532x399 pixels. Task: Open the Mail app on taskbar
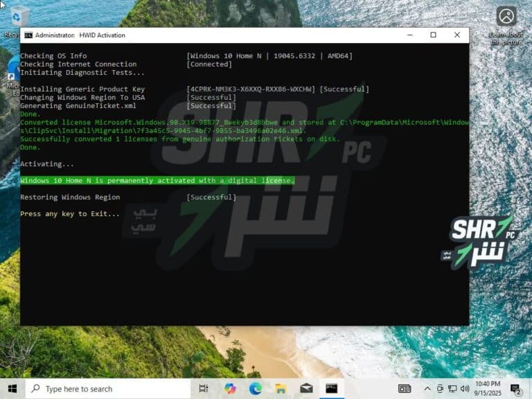pos(305,389)
